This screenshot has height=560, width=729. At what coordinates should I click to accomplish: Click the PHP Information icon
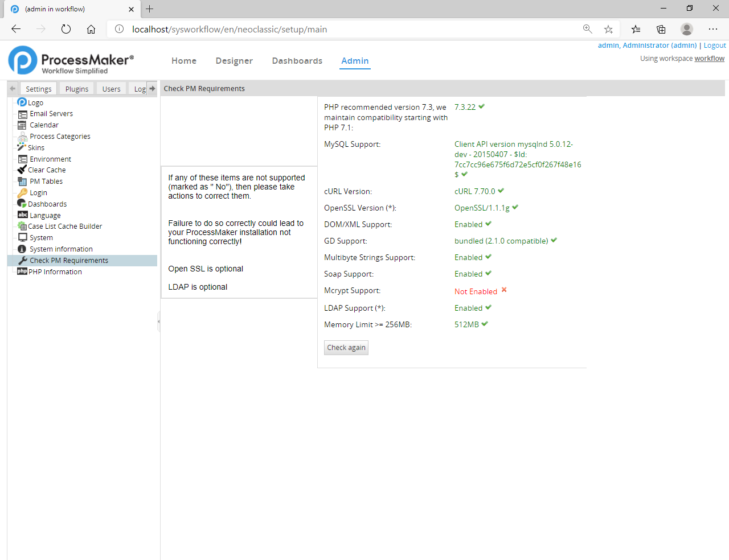[22, 271]
